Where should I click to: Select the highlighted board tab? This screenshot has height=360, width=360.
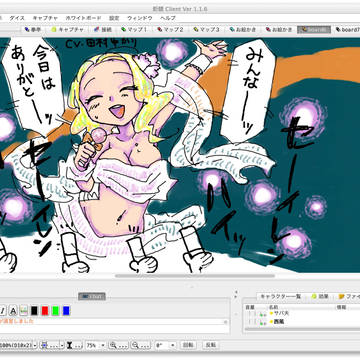point(314,29)
